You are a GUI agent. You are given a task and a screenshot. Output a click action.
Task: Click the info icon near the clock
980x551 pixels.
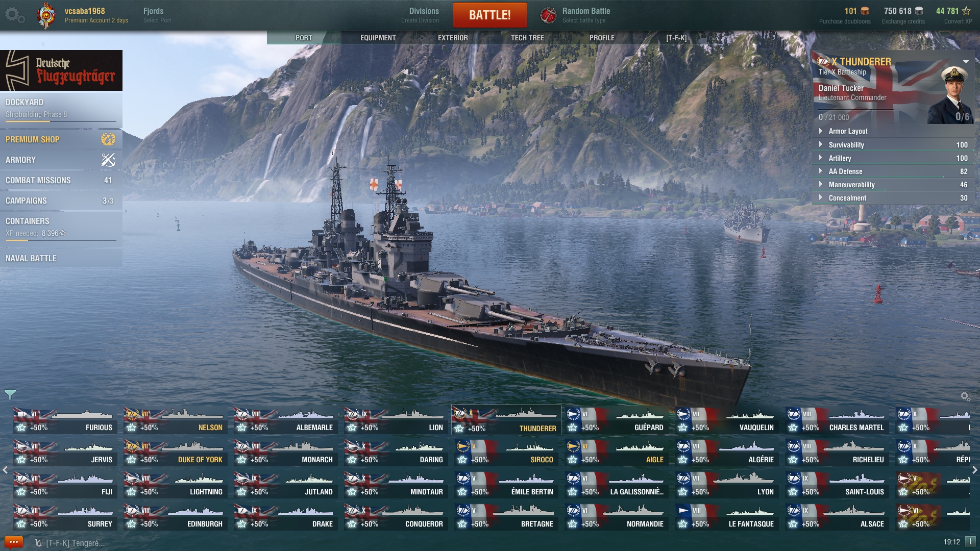pyautogui.click(x=970, y=542)
